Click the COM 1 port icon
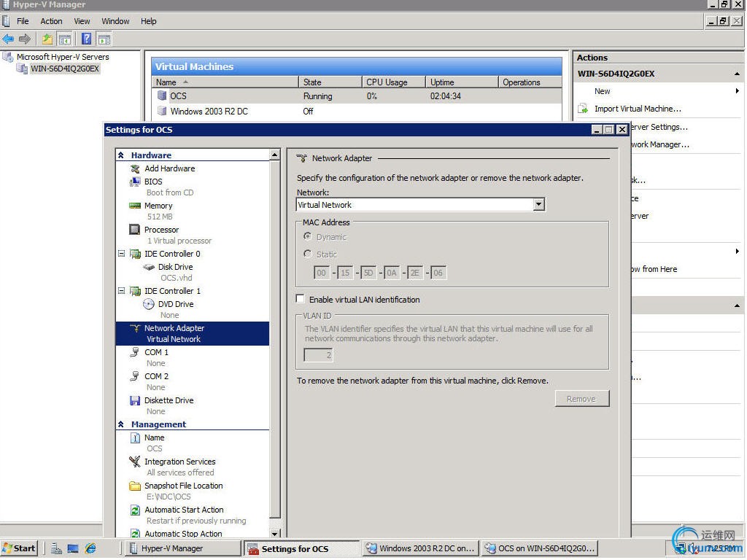This screenshot has width=747, height=560. click(135, 352)
